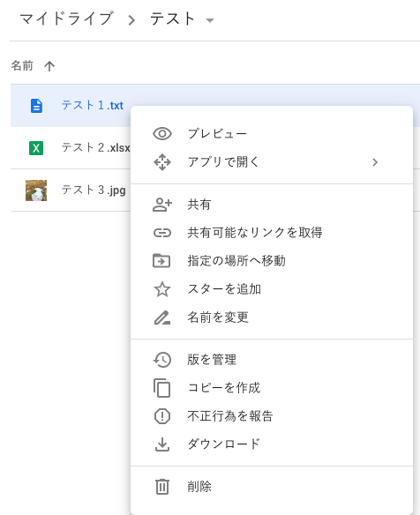Open the テスト folder dropdown arrow
The image size is (420, 515).
210,20
